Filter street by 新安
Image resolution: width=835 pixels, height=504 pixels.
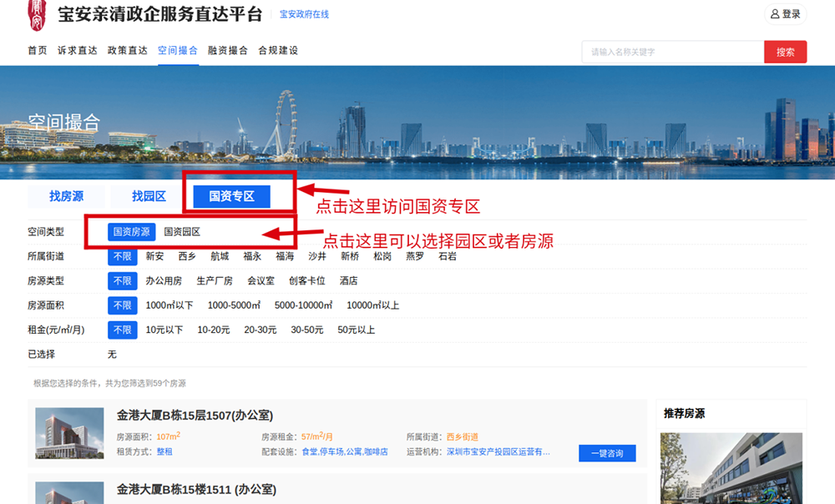[x=155, y=256]
